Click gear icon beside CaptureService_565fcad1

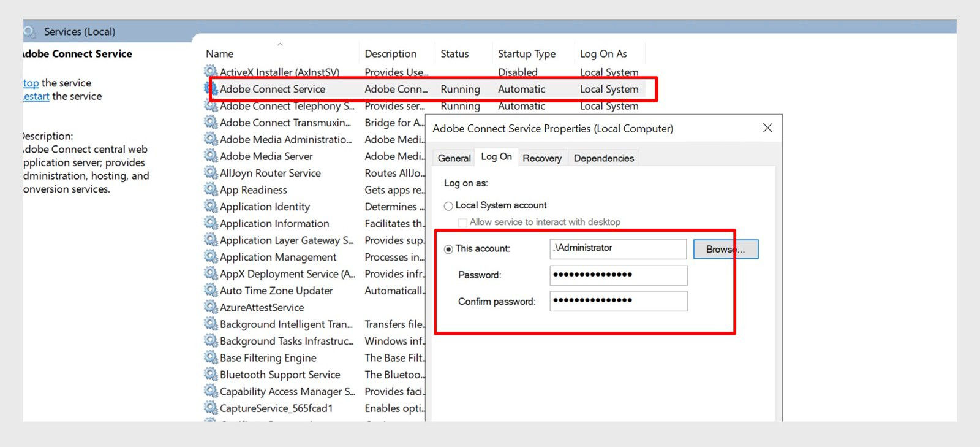point(211,408)
